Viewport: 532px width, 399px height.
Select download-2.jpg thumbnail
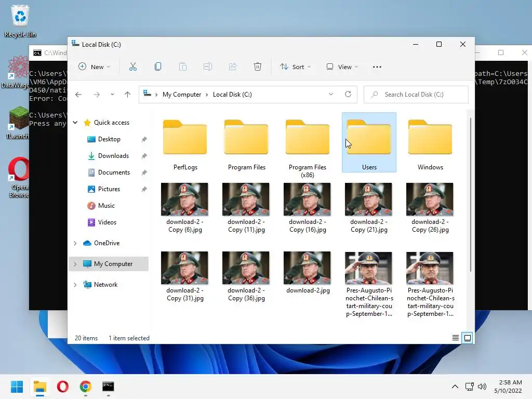(x=307, y=268)
